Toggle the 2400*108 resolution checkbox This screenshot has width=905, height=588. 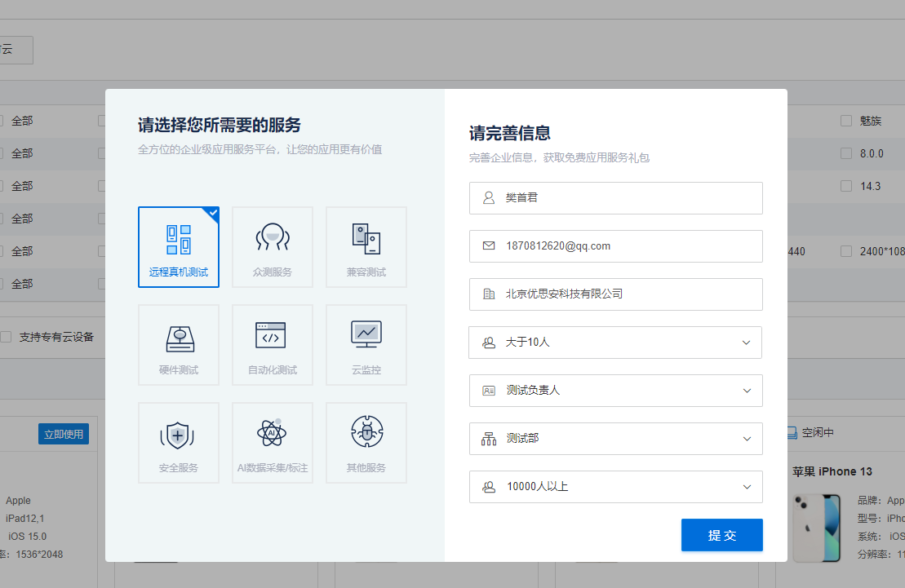[x=846, y=251]
